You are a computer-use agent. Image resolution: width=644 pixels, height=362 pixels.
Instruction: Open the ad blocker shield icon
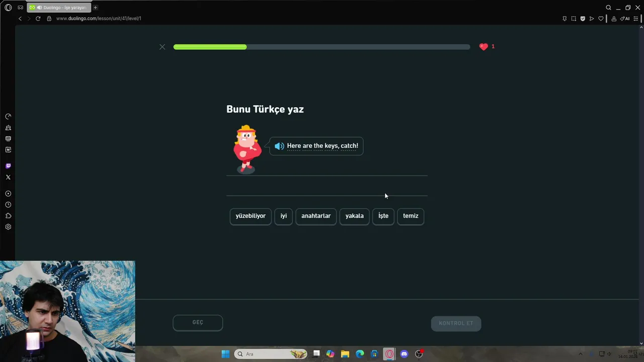click(583, 19)
